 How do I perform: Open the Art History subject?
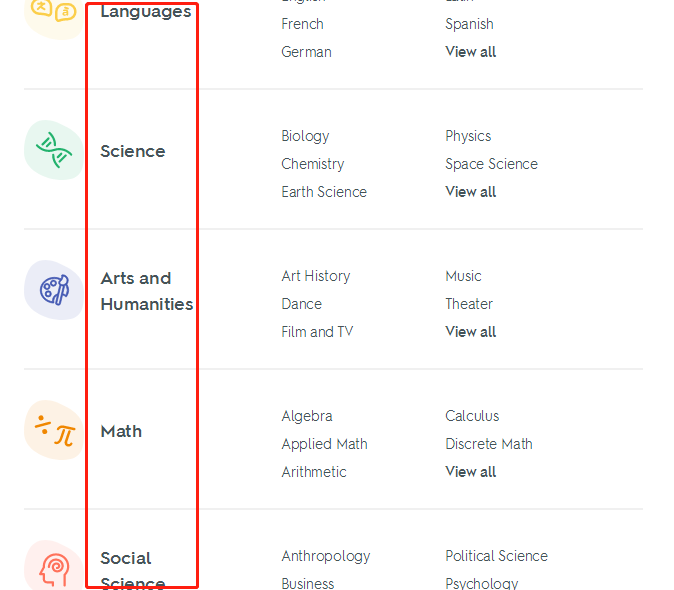(x=316, y=276)
